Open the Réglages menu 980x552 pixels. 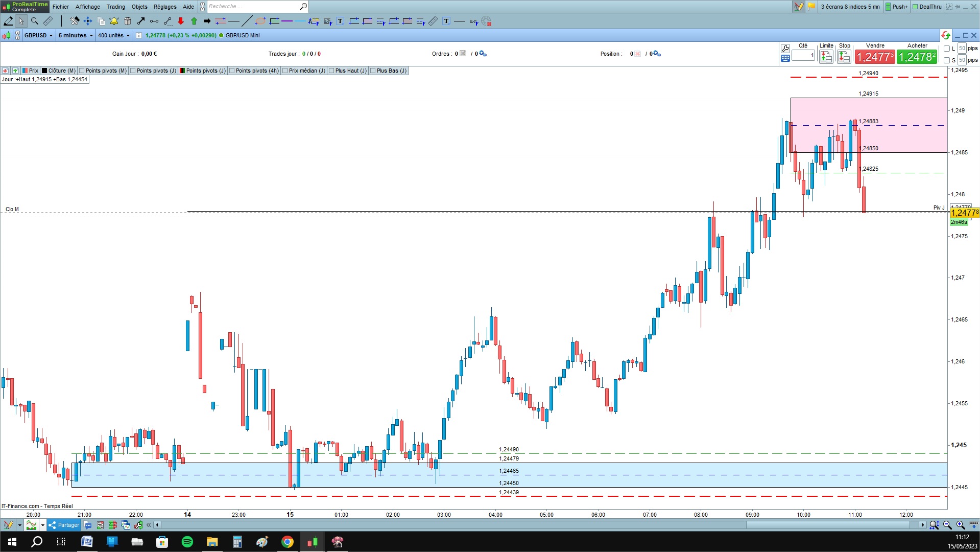[165, 7]
